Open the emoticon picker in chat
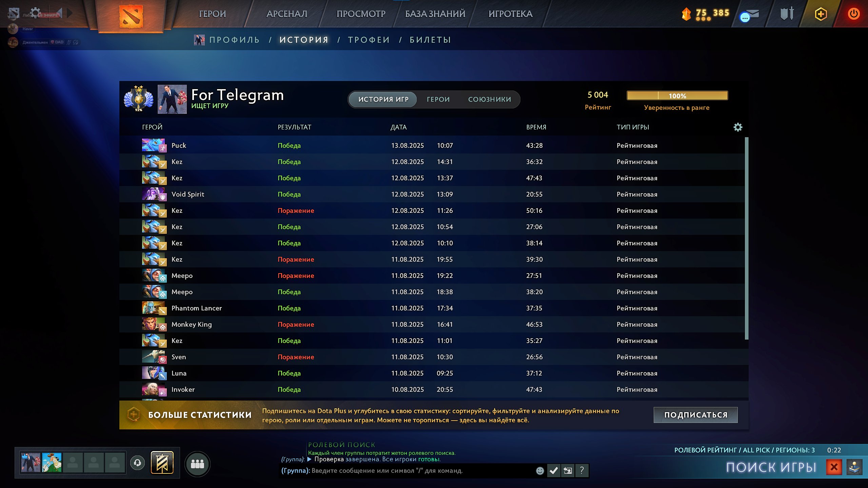Screen dimensions: 868x488 540,470
